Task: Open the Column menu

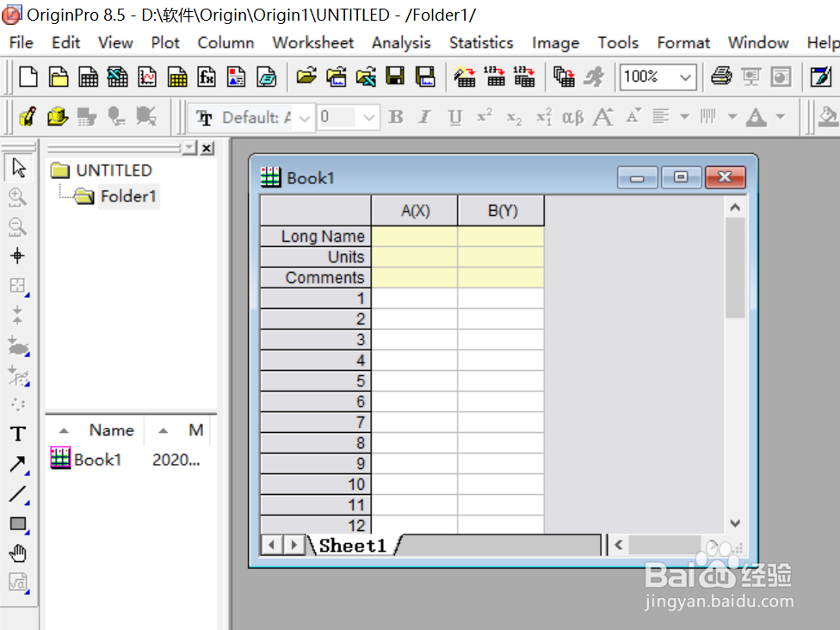Action: 225,43
